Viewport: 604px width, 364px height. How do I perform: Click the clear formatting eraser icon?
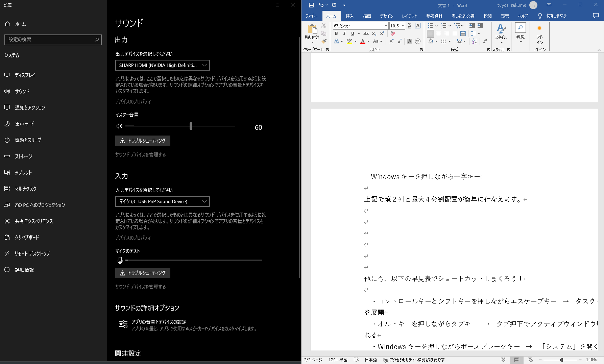[x=393, y=33]
